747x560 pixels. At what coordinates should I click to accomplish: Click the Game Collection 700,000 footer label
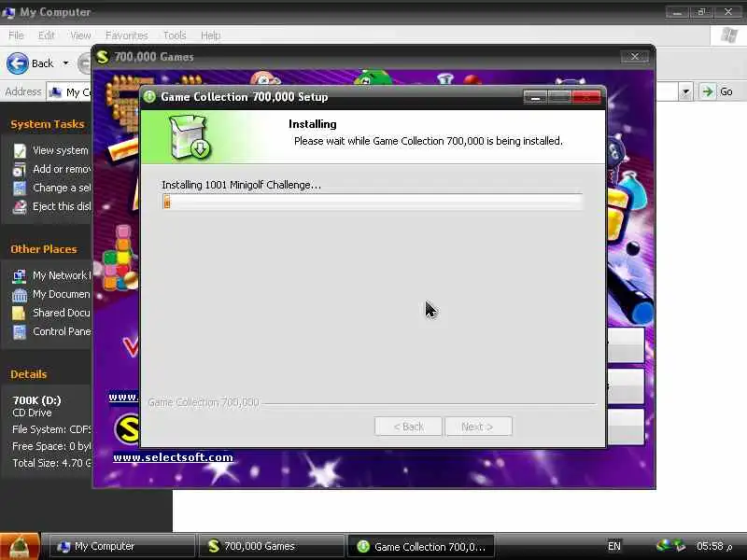(204, 402)
